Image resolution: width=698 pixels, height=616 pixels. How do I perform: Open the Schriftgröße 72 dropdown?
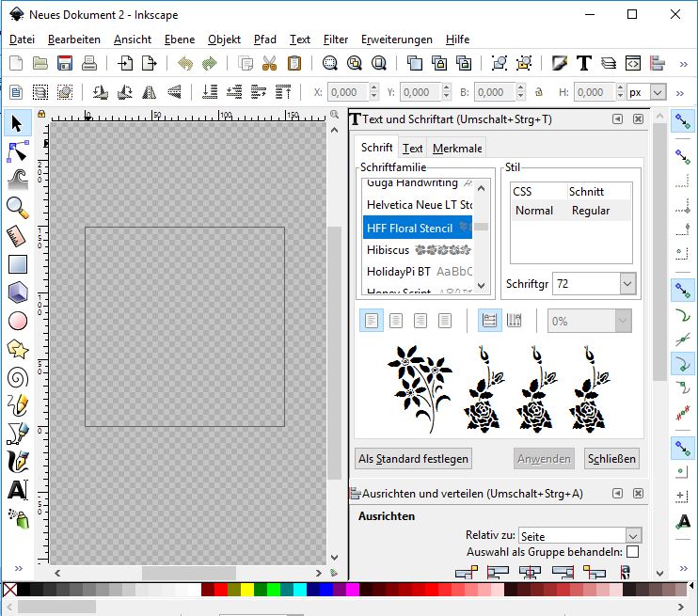[627, 283]
